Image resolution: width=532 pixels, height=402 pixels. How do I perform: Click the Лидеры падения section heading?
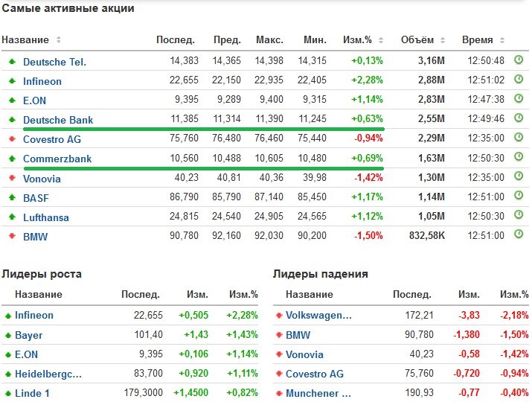(320, 274)
